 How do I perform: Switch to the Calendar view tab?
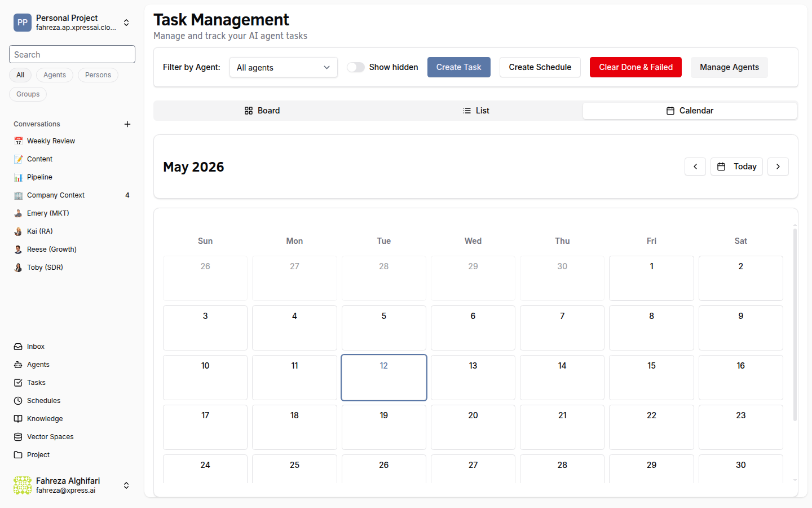click(x=690, y=111)
